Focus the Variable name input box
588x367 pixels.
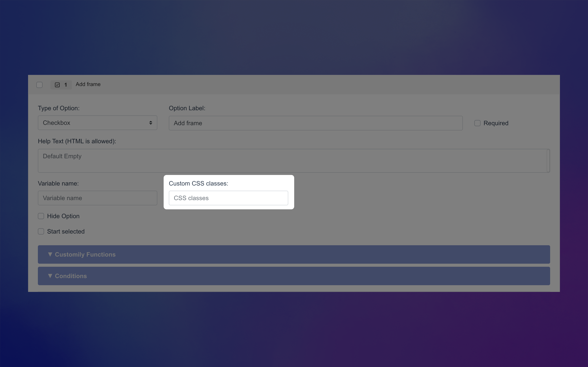pos(97,198)
